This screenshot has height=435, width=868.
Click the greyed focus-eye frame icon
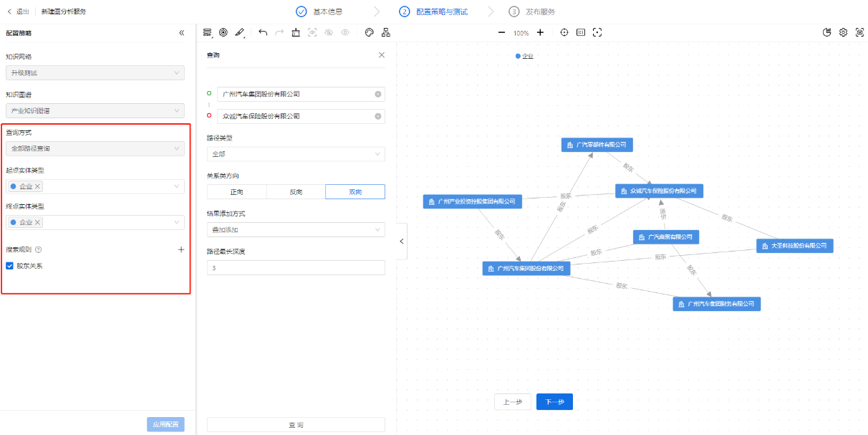[x=312, y=32]
